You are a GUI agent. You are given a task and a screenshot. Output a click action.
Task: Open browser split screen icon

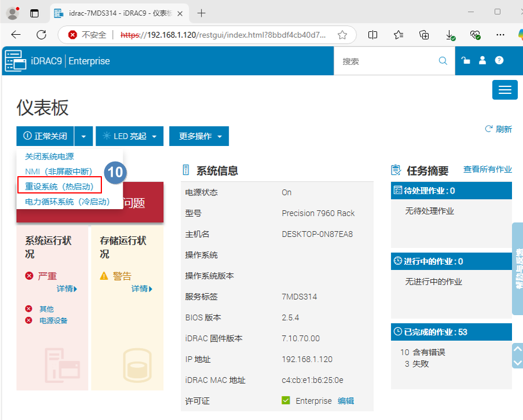click(x=372, y=35)
